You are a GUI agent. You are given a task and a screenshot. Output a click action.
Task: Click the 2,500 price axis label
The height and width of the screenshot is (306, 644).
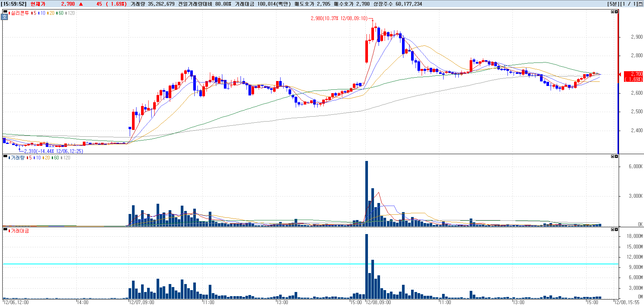[637, 111]
